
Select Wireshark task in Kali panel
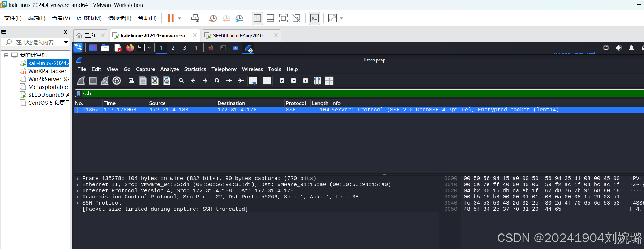point(248,48)
